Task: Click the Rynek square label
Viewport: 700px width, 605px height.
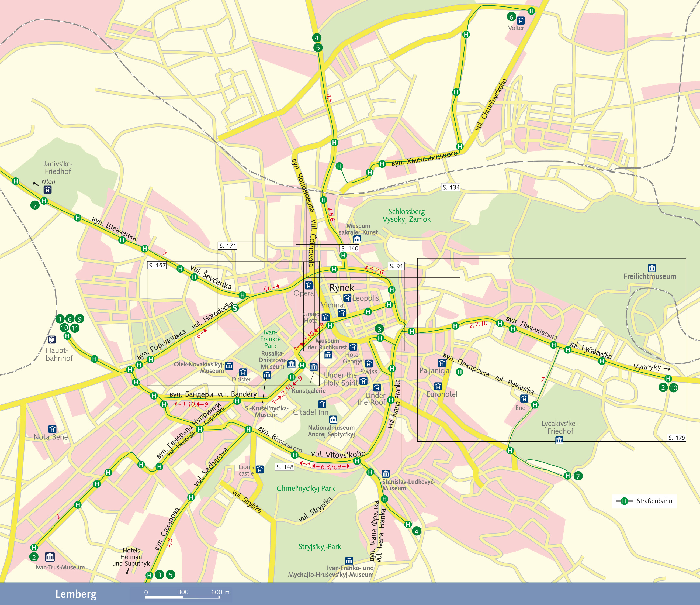Action: pos(342,288)
